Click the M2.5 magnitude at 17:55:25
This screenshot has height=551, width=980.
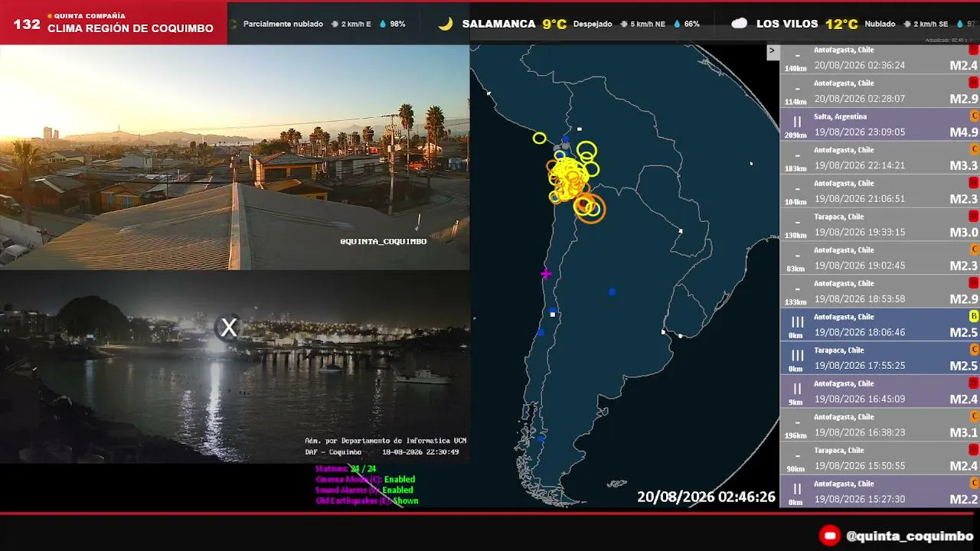pos(964,366)
